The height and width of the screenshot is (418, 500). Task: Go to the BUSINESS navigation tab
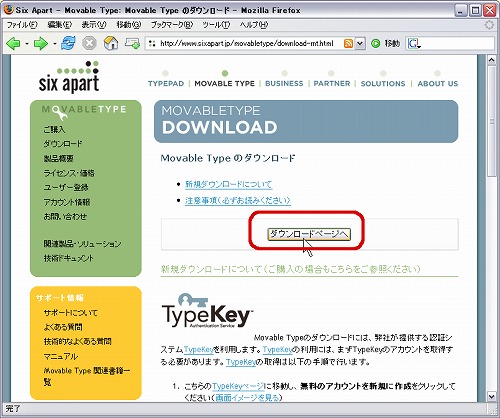[284, 84]
